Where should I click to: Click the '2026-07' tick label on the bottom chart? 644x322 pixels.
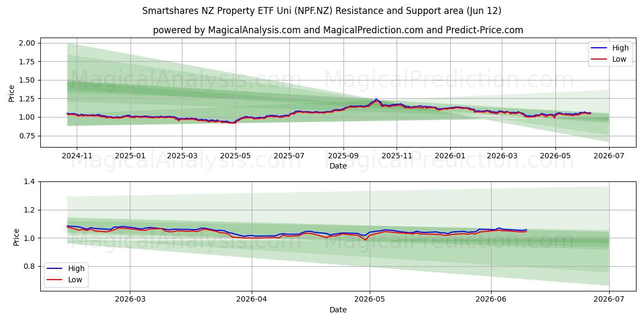pos(609,300)
